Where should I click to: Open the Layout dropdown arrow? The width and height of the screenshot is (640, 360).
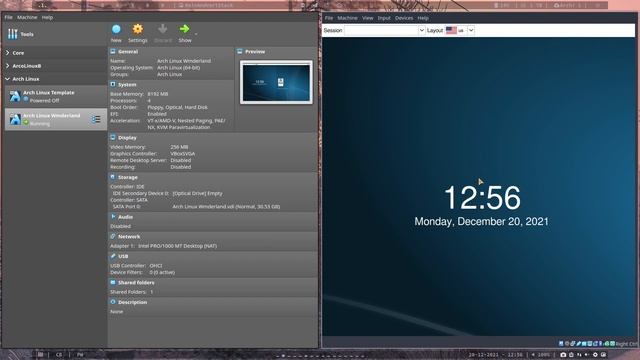click(471, 30)
